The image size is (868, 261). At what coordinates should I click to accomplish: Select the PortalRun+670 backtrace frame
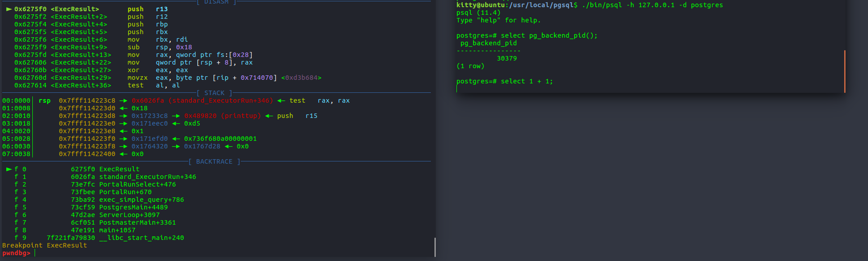pyautogui.click(x=125, y=192)
